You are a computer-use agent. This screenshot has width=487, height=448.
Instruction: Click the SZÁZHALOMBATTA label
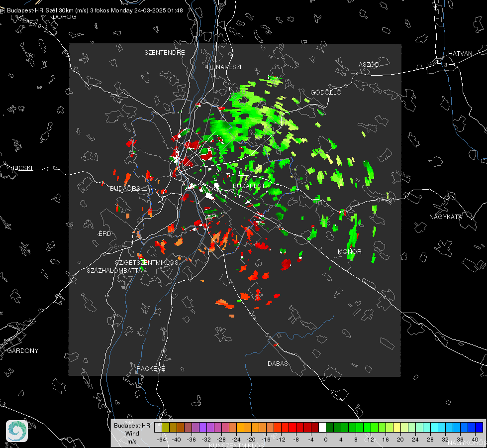tap(114, 270)
